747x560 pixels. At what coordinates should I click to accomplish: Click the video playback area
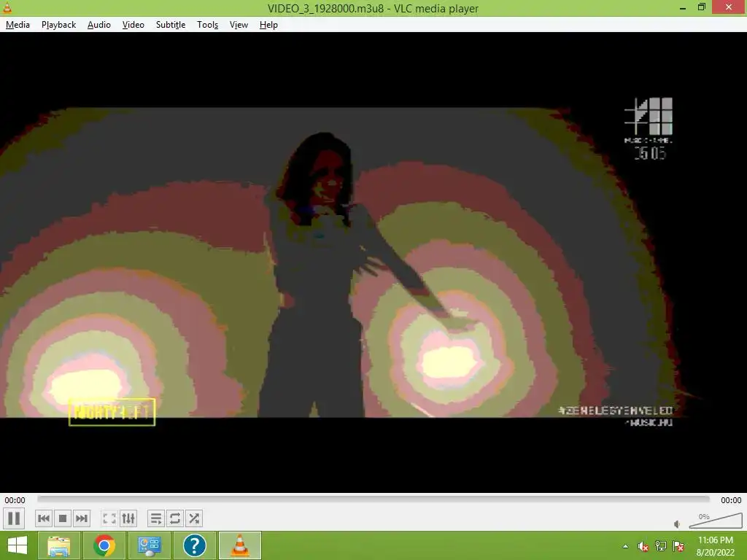tap(373, 262)
